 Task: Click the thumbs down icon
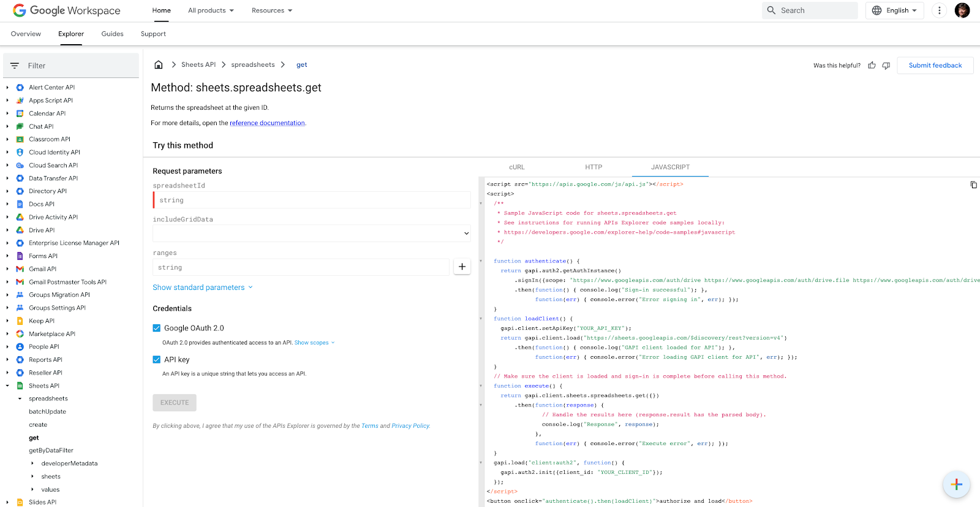pyautogui.click(x=886, y=66)
